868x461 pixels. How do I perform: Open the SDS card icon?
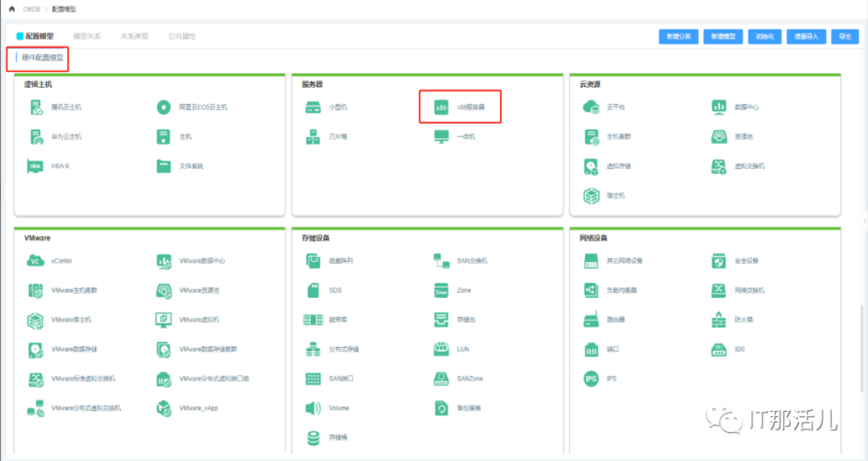coord(314,290)
